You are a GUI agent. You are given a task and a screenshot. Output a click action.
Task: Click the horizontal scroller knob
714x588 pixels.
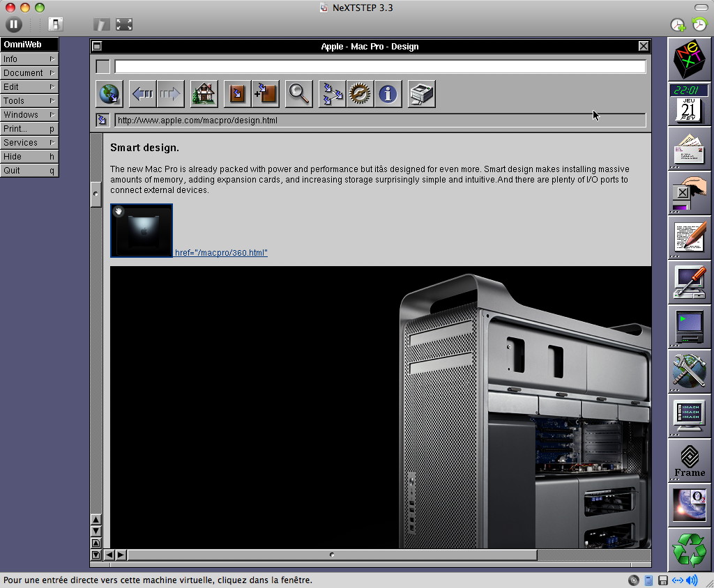332,555
